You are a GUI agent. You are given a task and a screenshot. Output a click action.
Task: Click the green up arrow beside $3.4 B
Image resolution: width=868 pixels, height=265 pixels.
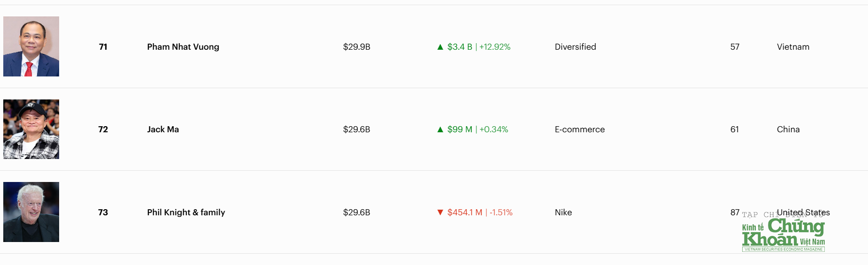(x=440, y=47)
